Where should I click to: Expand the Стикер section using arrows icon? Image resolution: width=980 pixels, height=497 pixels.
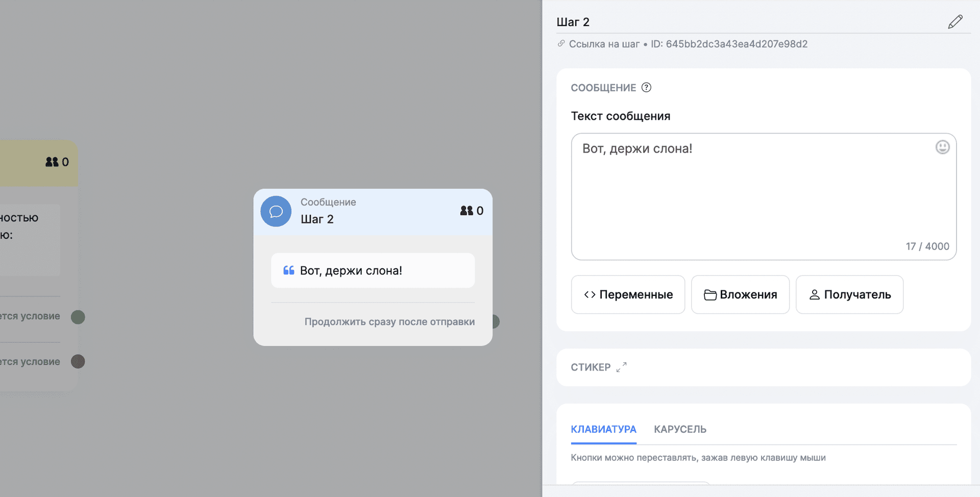point(621,367)
